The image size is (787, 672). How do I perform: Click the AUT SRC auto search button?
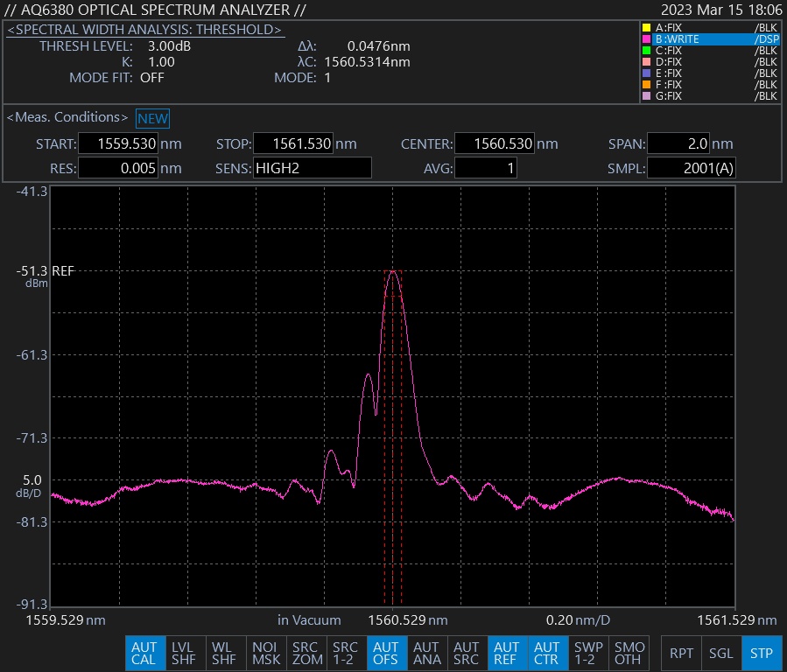(x=467, y=653)
